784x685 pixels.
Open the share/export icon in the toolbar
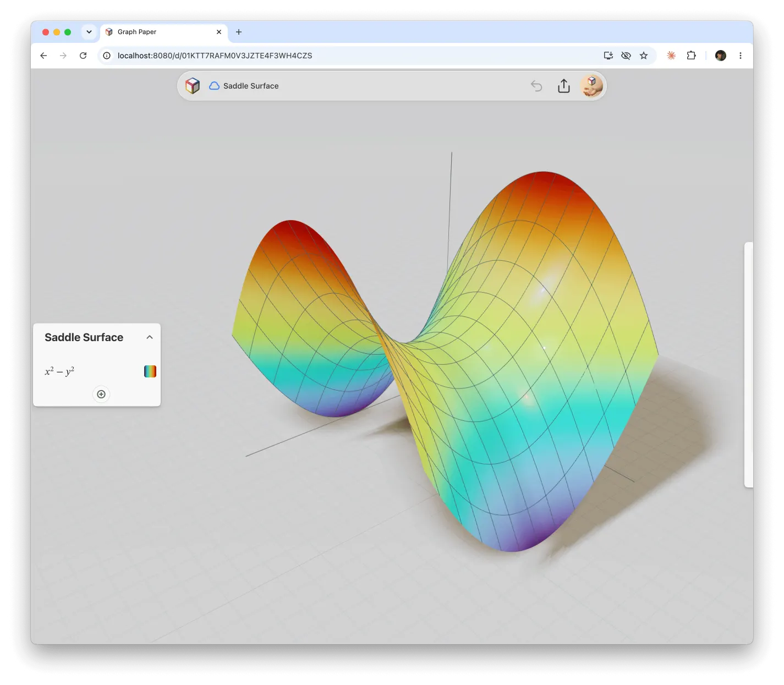(x=564, y=86)
